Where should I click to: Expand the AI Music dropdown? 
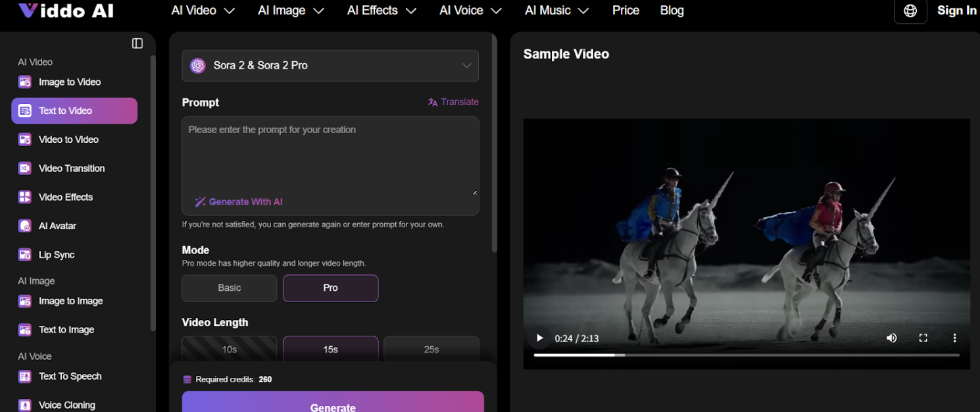click(556, 11)
